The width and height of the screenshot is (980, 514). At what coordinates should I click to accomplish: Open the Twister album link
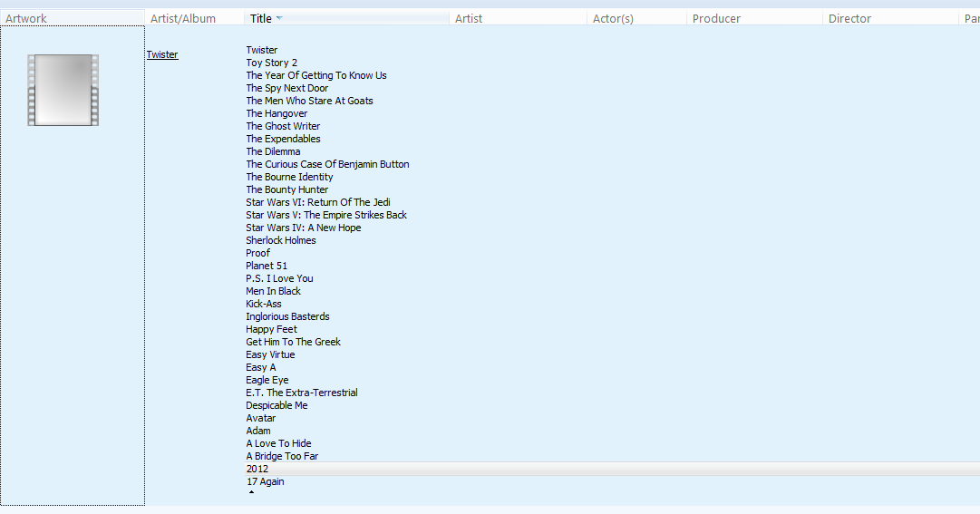[162, 55]
